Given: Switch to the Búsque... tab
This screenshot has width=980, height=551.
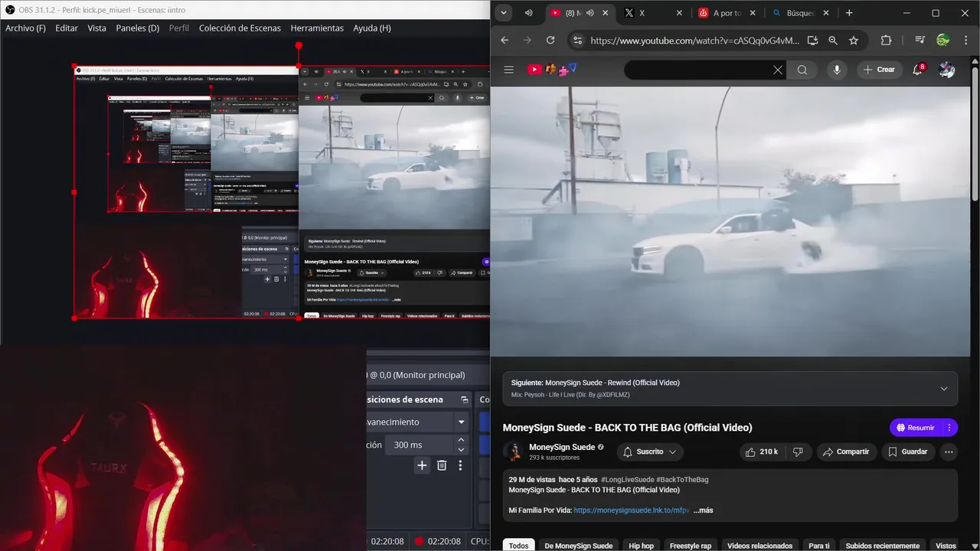Looking at the screenshot, I should [800, 13].
